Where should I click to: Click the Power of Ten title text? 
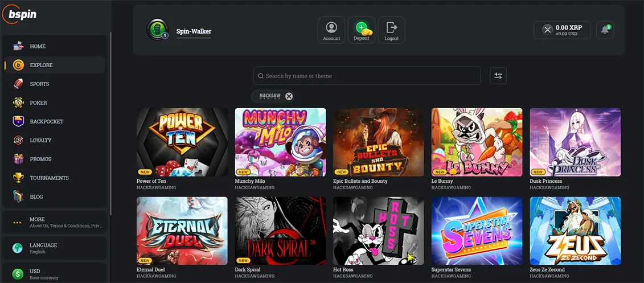tap(151, 181)
